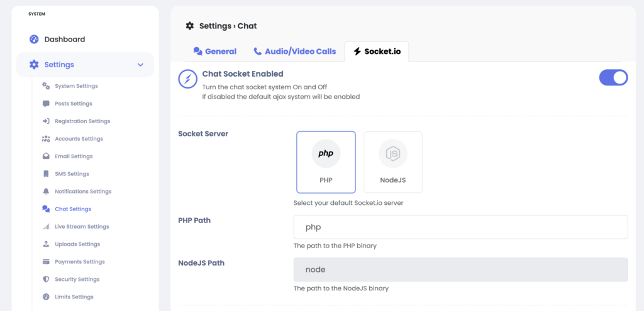This screenshot has width=644, height=311.
Task: Click the Settings gear icon in sidebar
Action: click(34, 65)
